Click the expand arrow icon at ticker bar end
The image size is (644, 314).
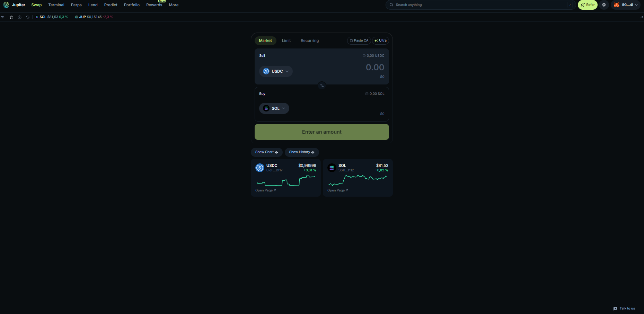pyautogui.click(x=641, y=17)
